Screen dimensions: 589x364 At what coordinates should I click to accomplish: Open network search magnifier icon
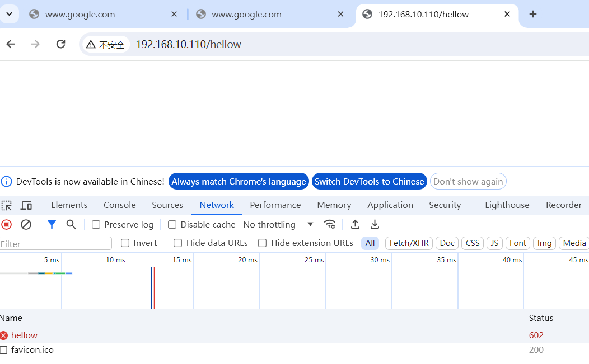click(71, 224)
